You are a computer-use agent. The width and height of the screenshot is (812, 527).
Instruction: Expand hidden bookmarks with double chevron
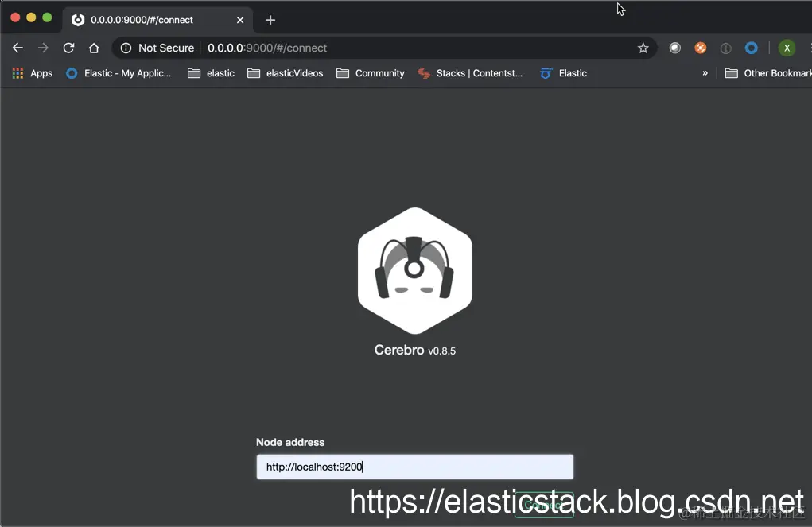pos(705,73)
